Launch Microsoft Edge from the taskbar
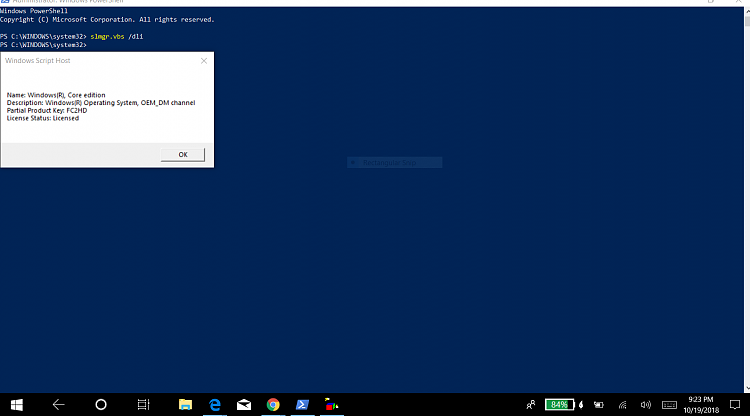Image resolution: width=750 pixels, height=416 pixels. (x=215, y=405)
